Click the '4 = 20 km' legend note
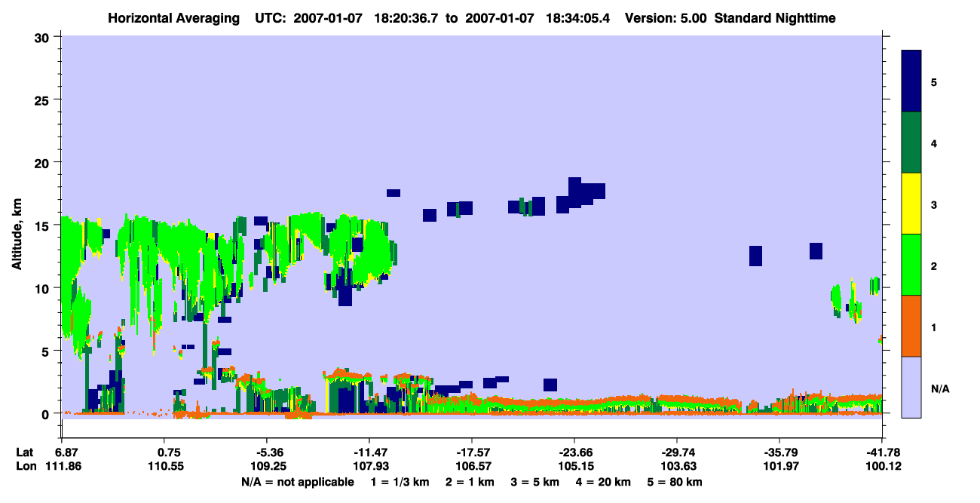The width and height of the screenshot is (980, 503). click(603, 482)
